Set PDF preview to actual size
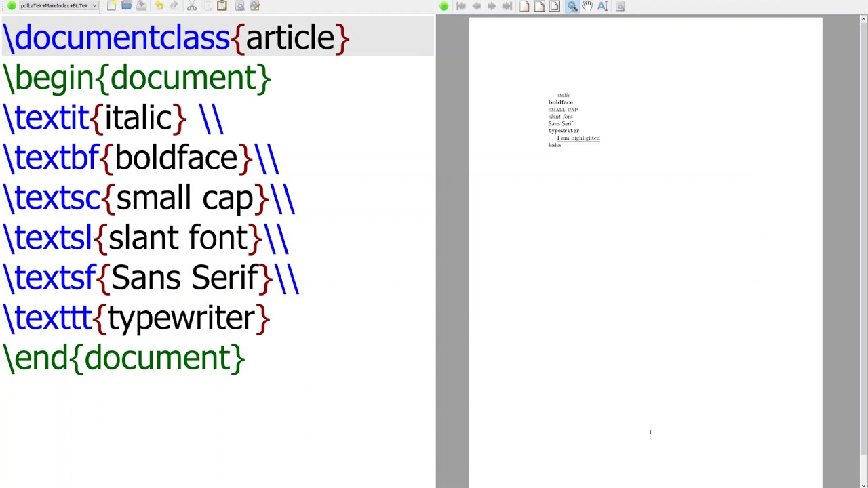This screenshot has height=488, width=868. (x=524, y=6)
